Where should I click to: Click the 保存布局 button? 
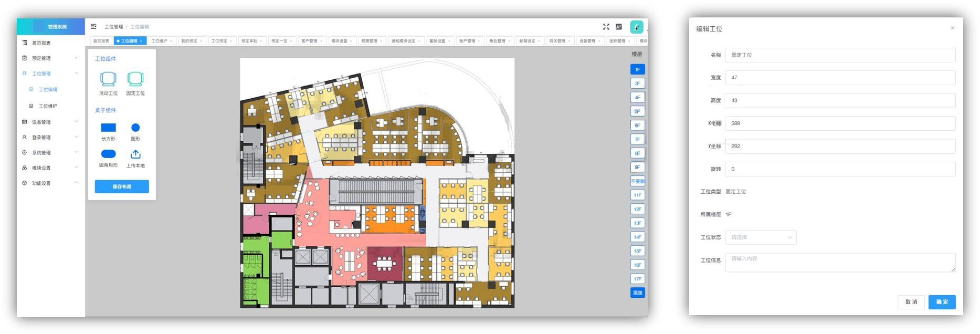pos(122,186)
